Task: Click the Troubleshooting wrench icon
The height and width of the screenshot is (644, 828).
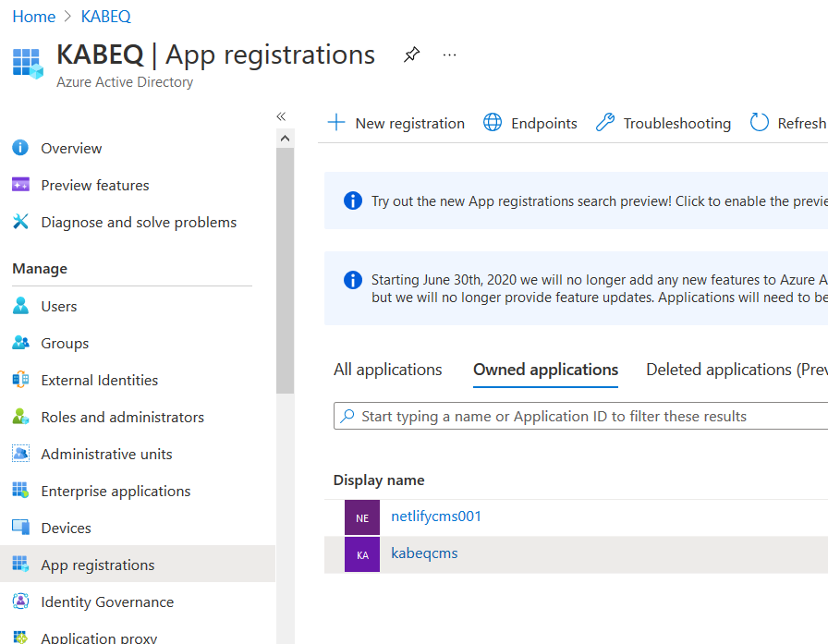Action: 605,123
